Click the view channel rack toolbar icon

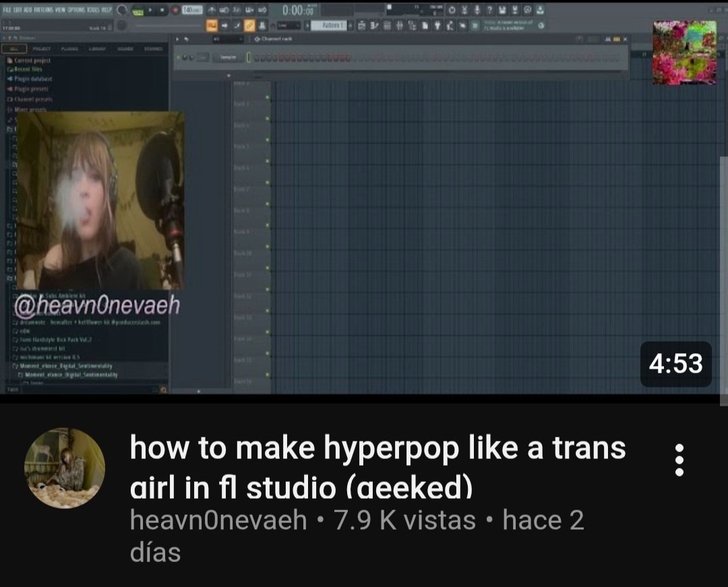tap(387, 26)
